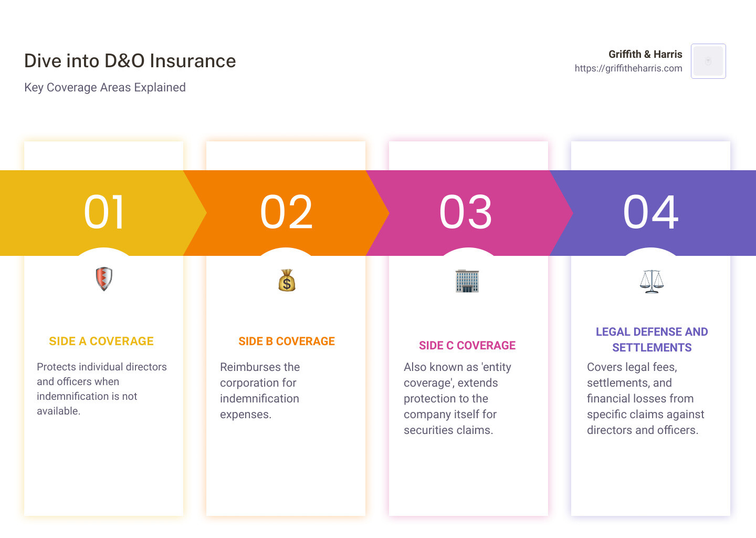
Task: Open the https://griffitheharris.com link
Action: click(x=628, y=68)
